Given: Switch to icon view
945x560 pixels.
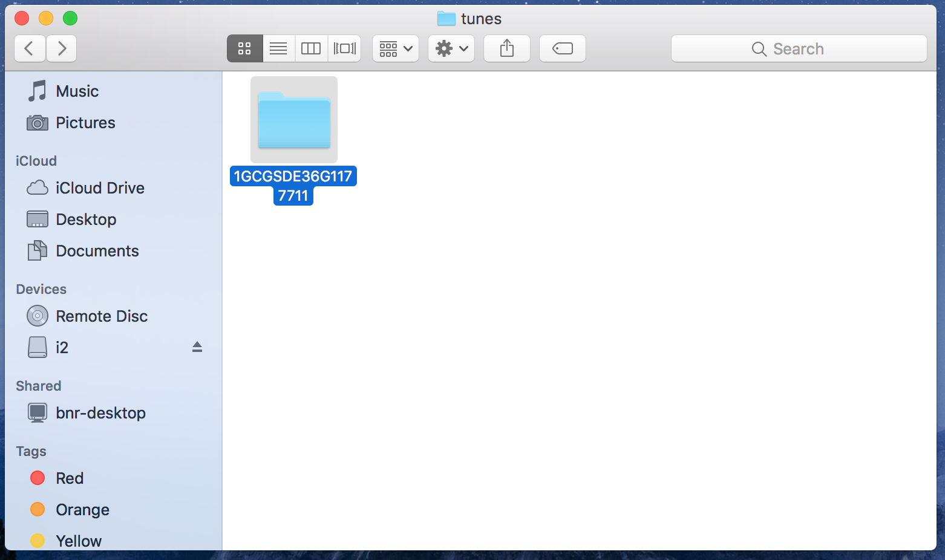Looking at the screenshot, I should coord(244,48).
